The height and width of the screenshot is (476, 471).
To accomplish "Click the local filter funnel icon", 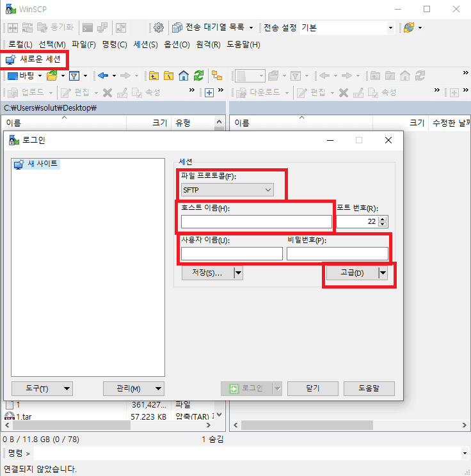I will 74,75.
